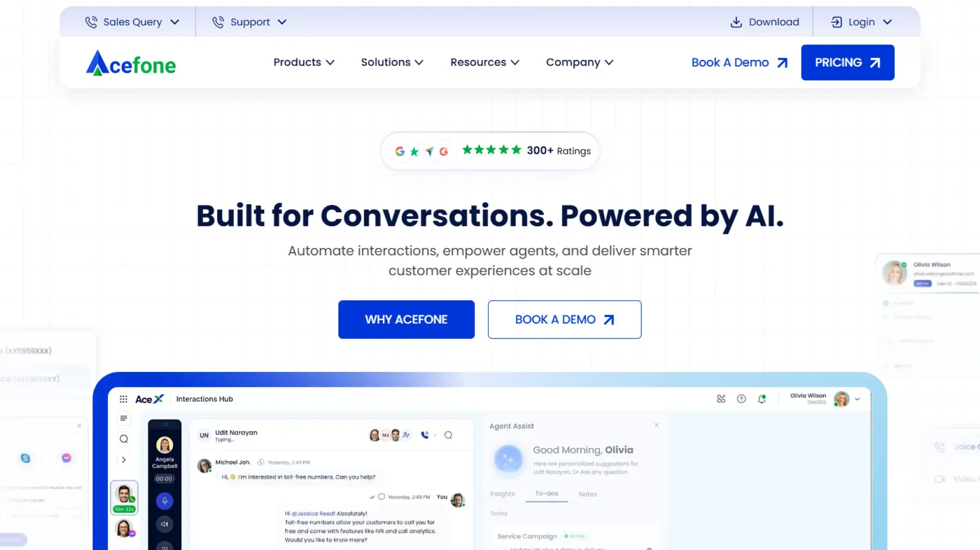This screenshot has width=980, height=550.
Task: Click the Download link
Action: (x=765, y=22)
